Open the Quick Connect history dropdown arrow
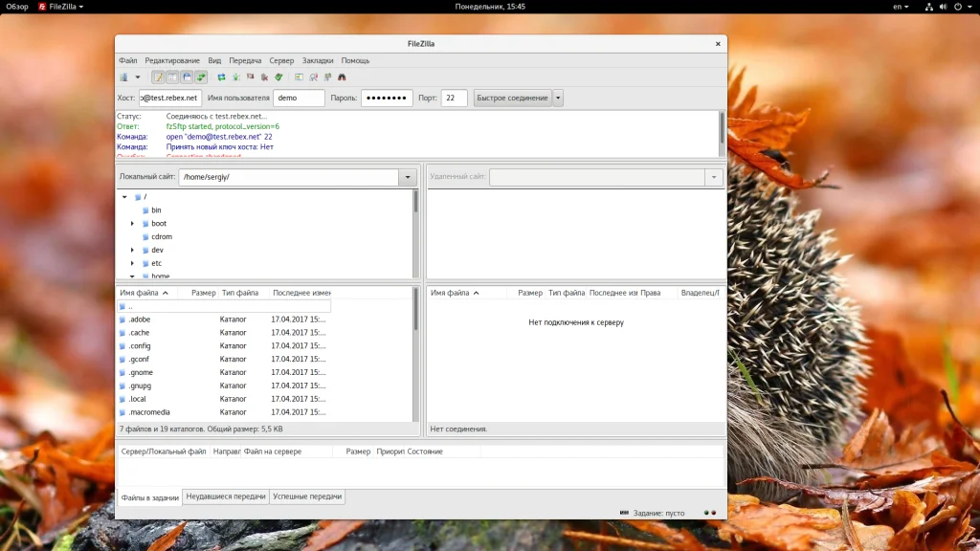 (558, 98)
